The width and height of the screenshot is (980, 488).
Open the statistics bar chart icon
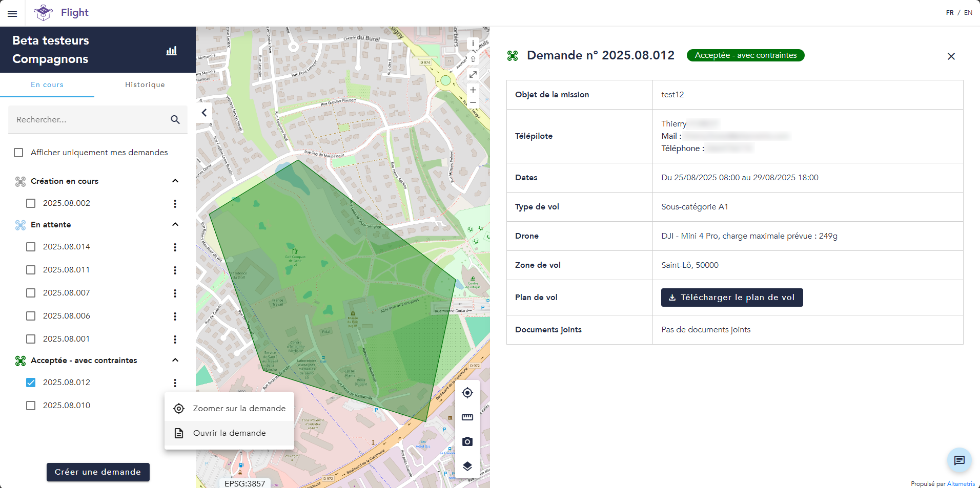coord(172,51)
